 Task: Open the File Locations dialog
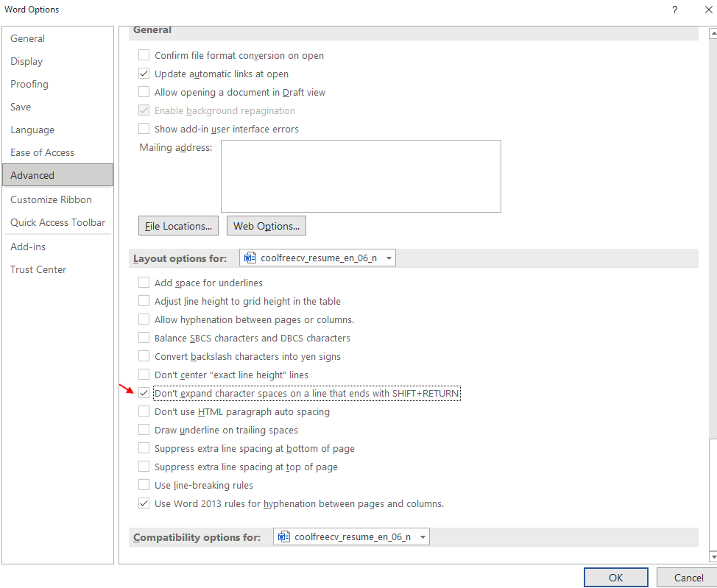pyautogui.click(x=178, y=225)
